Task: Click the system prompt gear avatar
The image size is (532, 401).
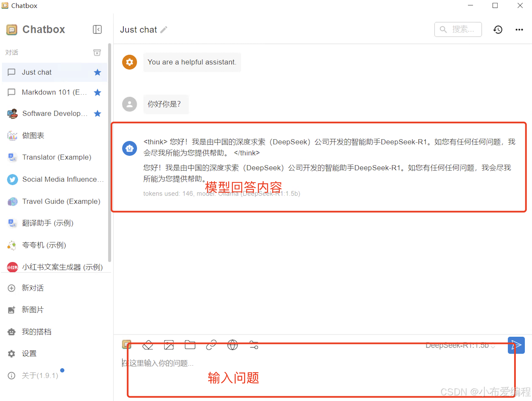Action: 130,62
